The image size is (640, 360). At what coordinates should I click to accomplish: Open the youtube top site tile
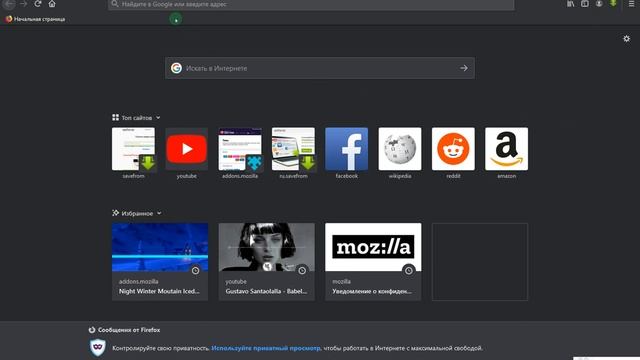tap(187, 153)
